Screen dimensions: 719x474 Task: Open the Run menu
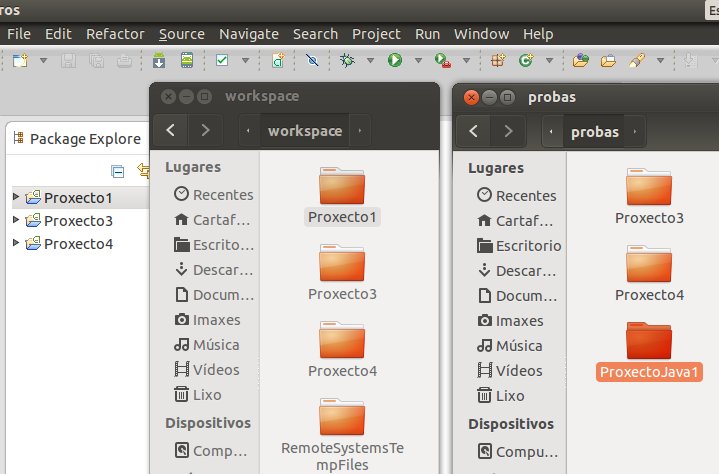(427, 34)
